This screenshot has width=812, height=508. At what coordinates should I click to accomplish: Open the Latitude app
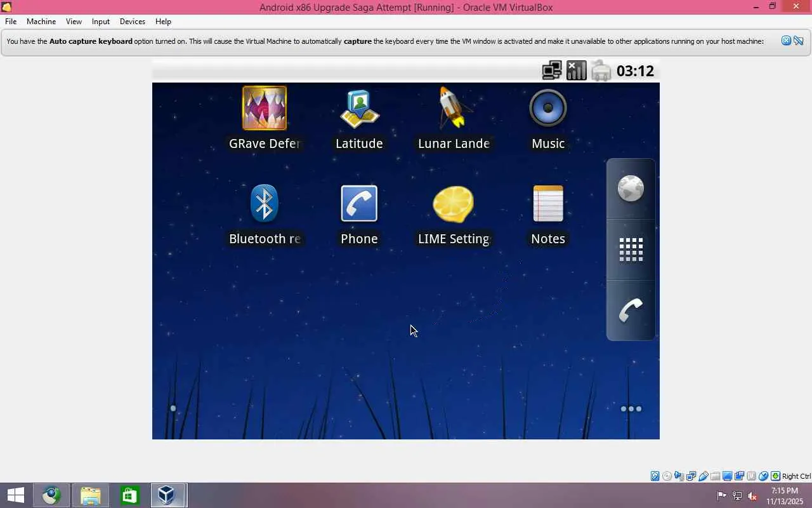[x=359, y=108]
